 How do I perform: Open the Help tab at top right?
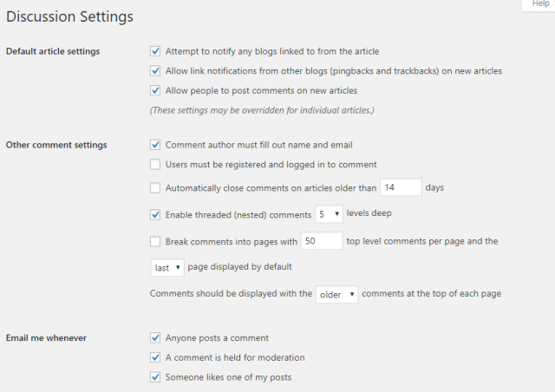(x=539, y=4)
